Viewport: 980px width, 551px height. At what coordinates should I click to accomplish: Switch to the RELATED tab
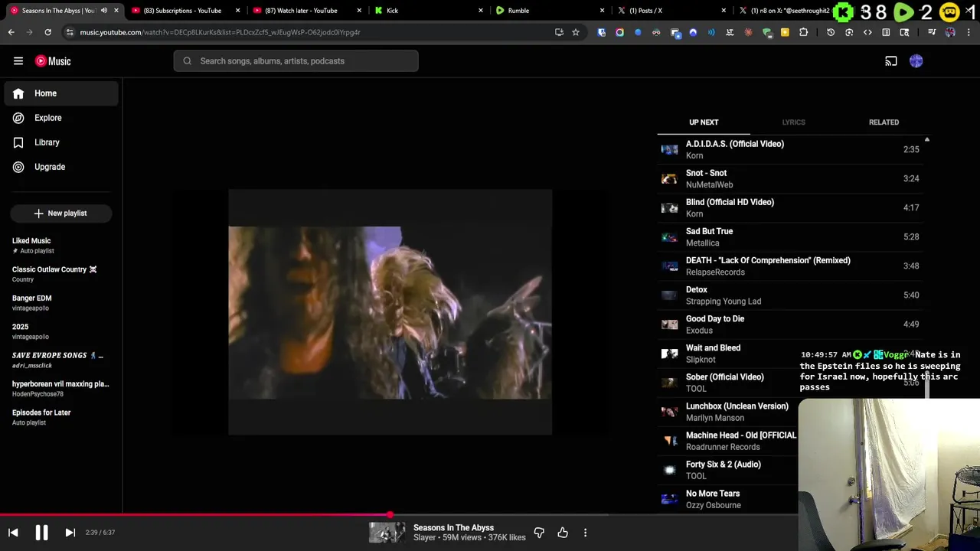click(884, 122)
